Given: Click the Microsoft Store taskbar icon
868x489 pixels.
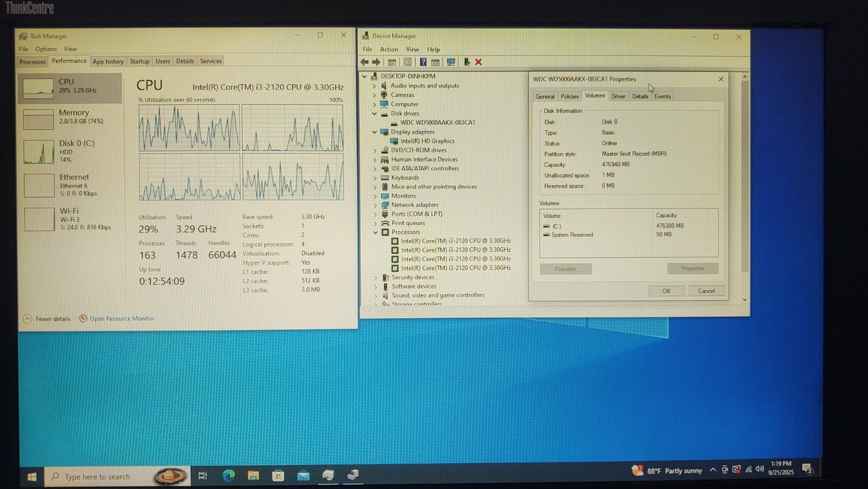Looking at the screenshot, I should (278, 475).
